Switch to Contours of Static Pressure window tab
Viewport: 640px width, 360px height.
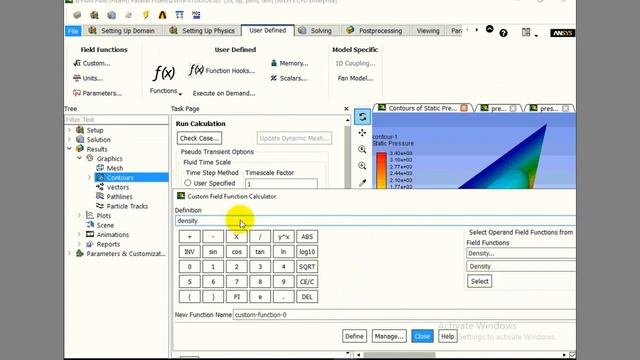point(422,108)
